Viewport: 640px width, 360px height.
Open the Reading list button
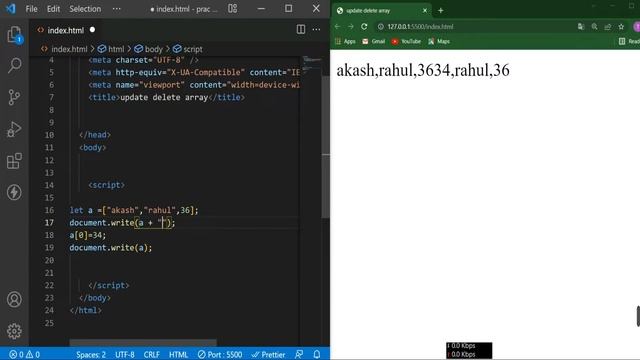[x=629, y=41]
